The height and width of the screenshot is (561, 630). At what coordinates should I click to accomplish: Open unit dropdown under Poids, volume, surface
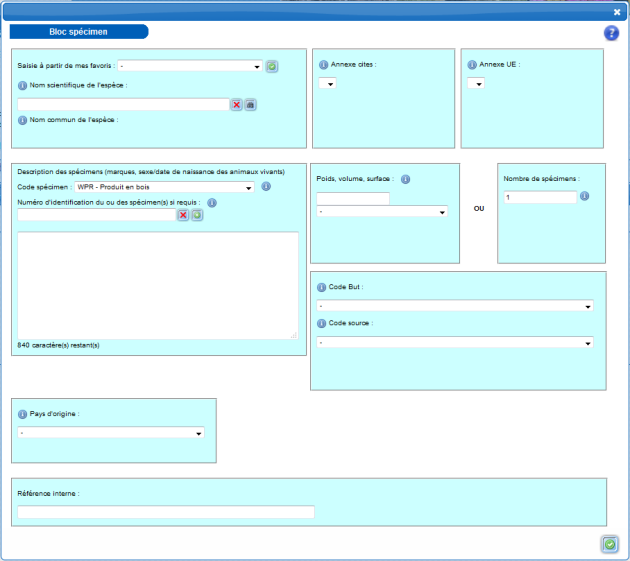point(382,211)
